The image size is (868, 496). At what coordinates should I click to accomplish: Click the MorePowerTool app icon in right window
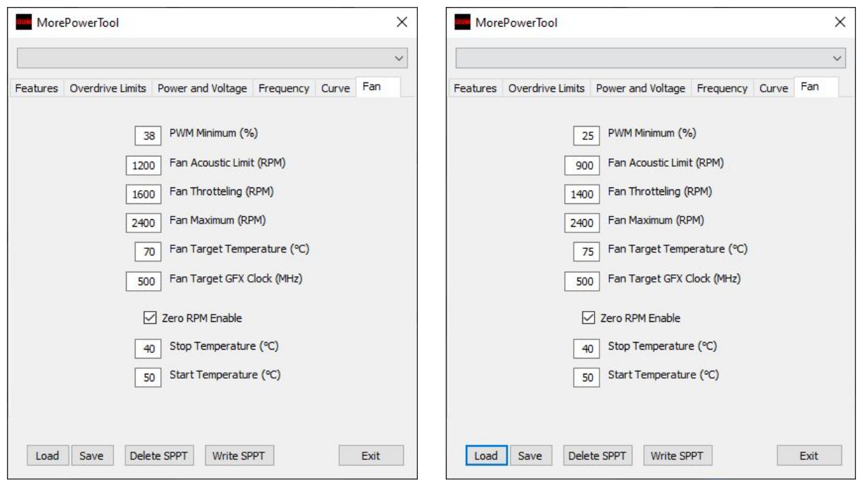(x=463, y=22)
